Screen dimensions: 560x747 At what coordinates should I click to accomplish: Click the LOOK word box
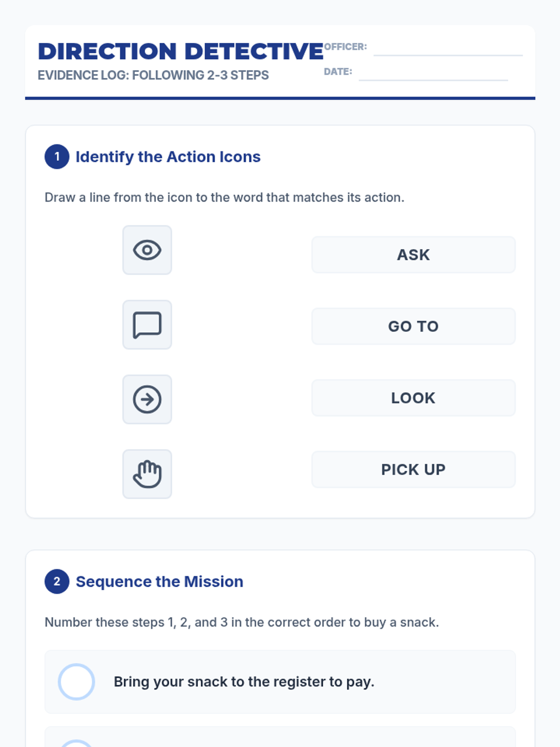point(413,398)
